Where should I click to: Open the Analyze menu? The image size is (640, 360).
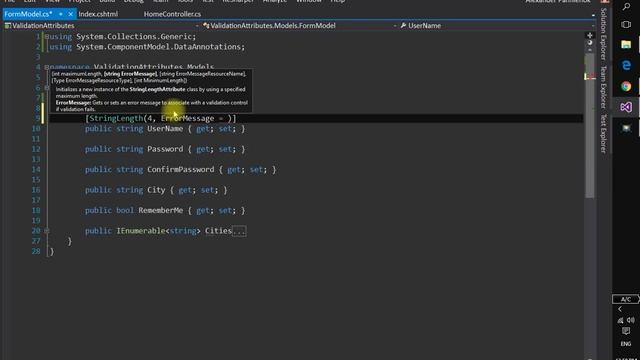pos(275,1)
